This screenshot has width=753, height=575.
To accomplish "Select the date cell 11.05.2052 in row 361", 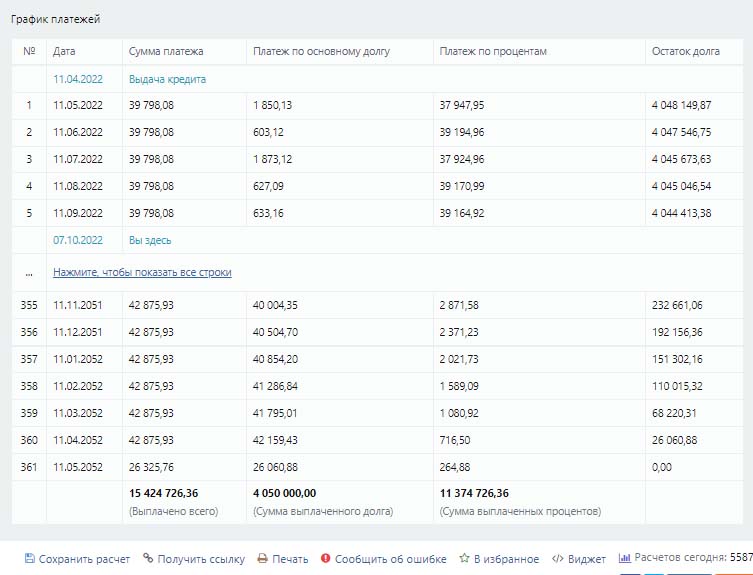I will (77, 467).
